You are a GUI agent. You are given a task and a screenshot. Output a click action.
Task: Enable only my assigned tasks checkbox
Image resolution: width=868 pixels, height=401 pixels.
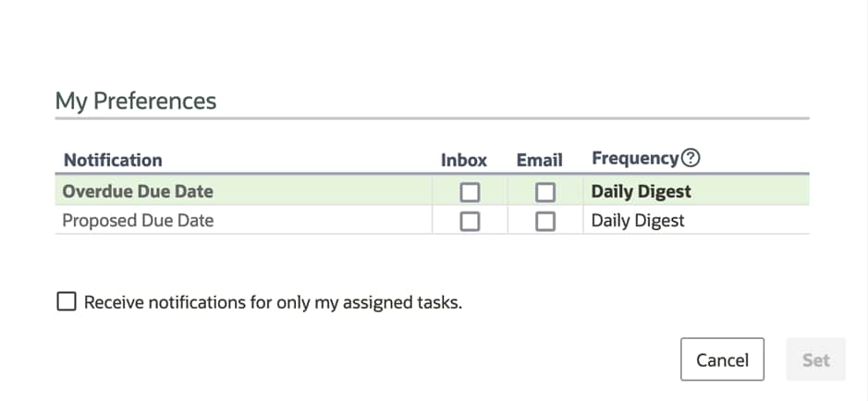click(67, 302)
